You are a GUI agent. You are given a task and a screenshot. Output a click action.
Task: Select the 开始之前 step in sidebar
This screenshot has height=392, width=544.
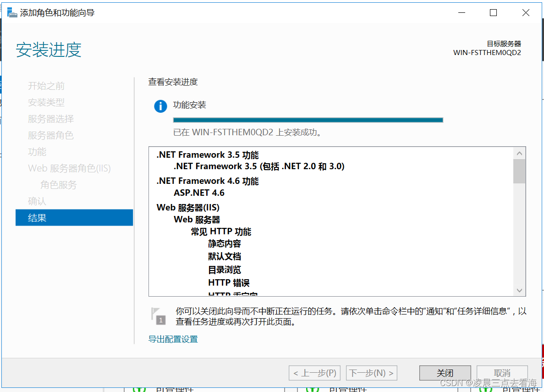(x=46, y=86)
